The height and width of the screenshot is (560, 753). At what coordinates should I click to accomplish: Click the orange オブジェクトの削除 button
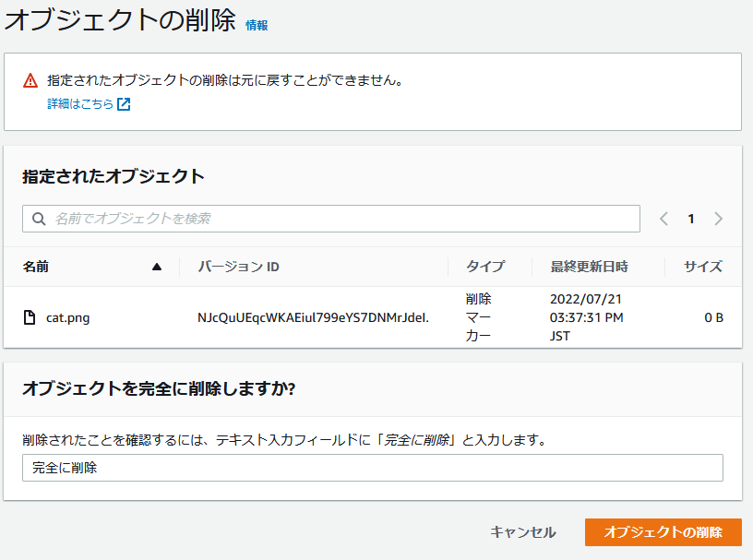[x=663, y=532]
